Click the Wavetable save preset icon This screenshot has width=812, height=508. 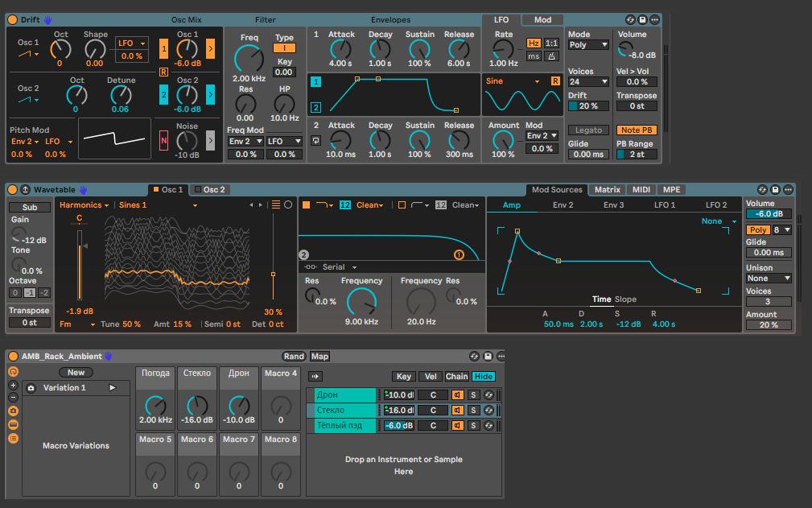[x=775, y=189]
